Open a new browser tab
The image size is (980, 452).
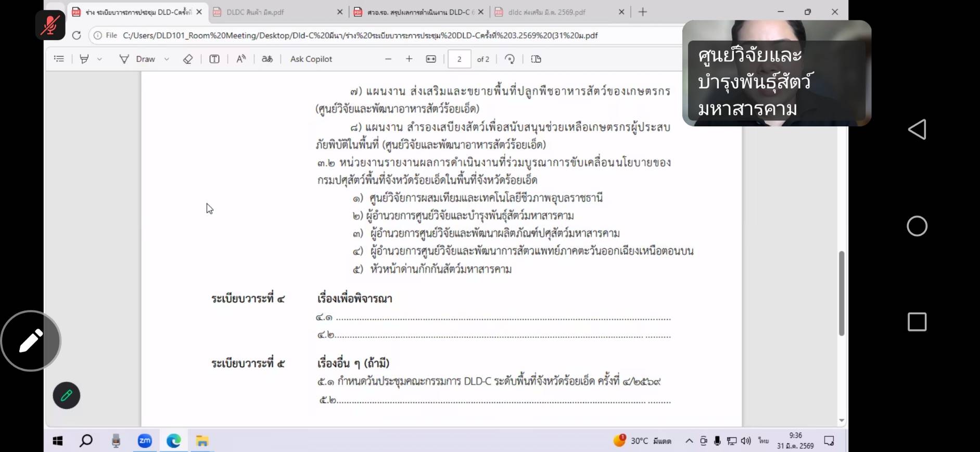click(643, 12)
